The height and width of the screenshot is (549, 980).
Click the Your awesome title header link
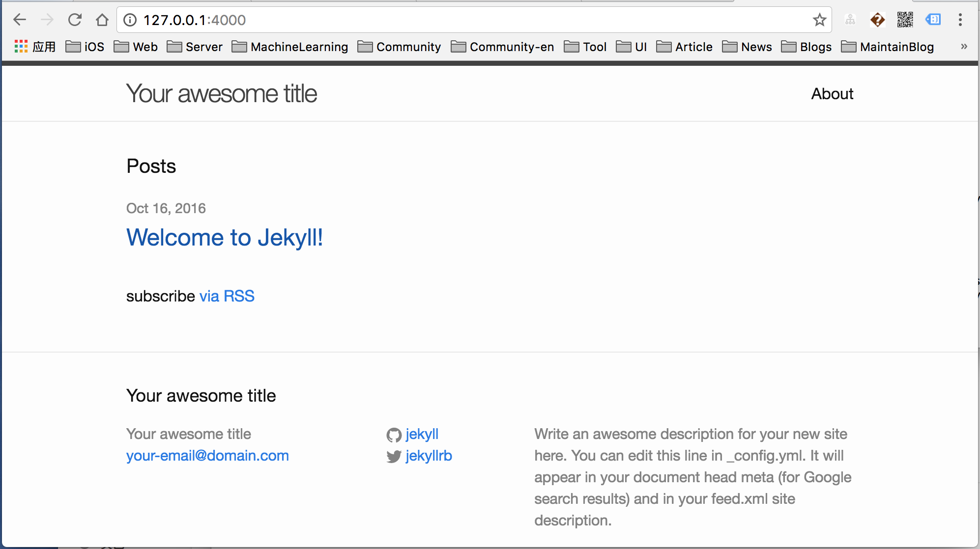click(x=221, y=94)
